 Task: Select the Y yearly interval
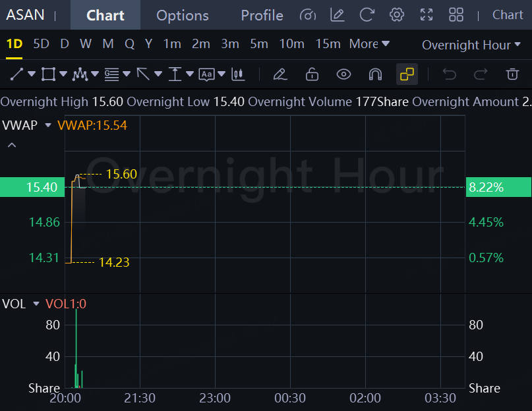pos(148,44)
